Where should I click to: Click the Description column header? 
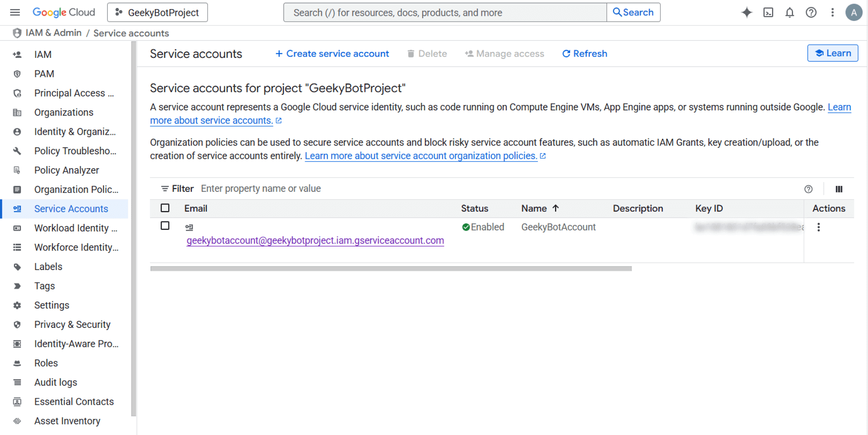point(638,208)
